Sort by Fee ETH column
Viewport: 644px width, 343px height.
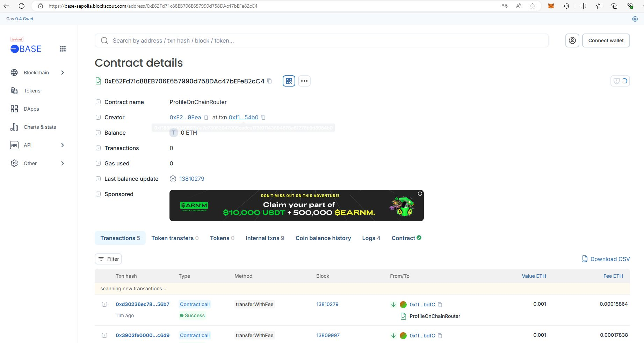(613, 276)
